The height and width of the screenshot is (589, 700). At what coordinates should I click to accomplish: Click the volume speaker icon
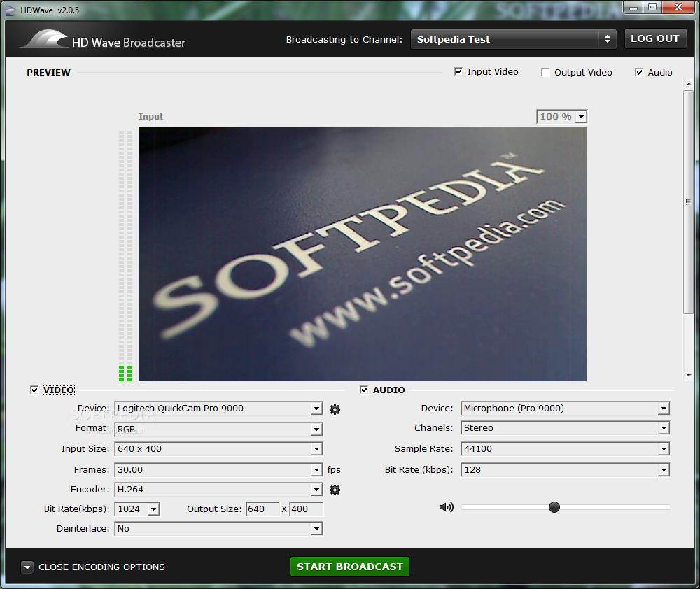coord(447,507)
